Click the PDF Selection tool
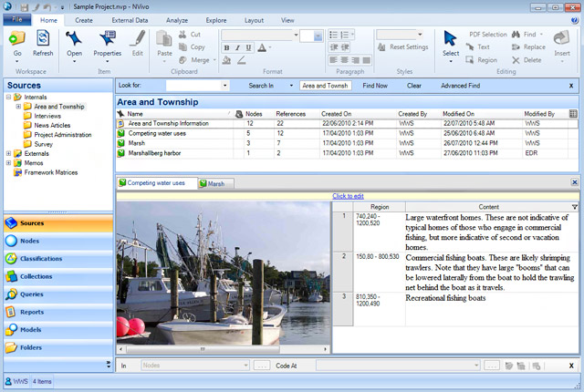Viewport: 584px width, 392px height. tap(488, 35)
